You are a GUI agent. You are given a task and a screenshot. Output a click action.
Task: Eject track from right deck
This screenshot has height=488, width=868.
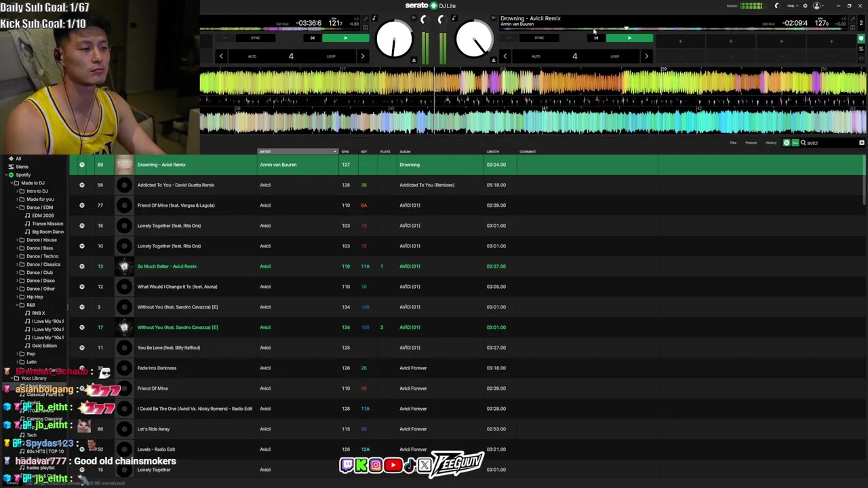point(493,60)
